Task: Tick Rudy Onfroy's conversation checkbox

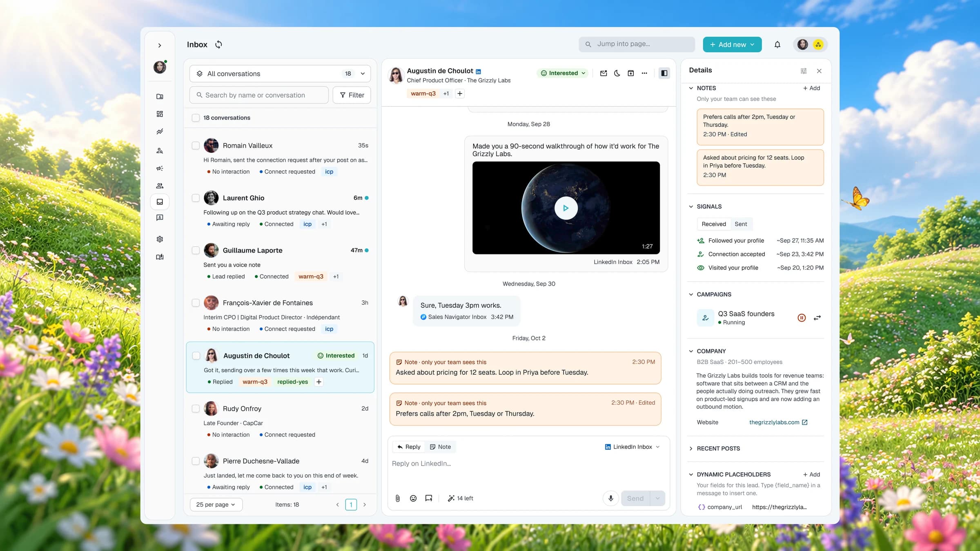Action: coord(196,409)
